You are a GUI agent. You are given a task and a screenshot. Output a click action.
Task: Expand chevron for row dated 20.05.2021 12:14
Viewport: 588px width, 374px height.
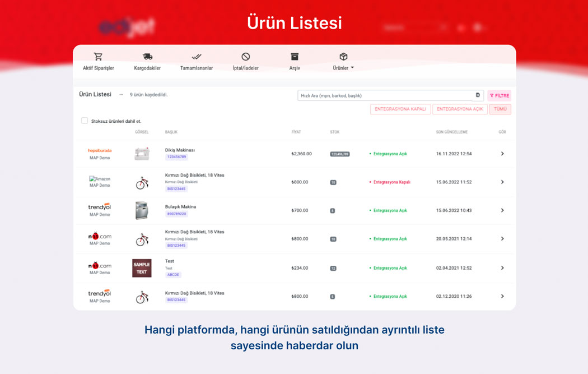[502, 239]
